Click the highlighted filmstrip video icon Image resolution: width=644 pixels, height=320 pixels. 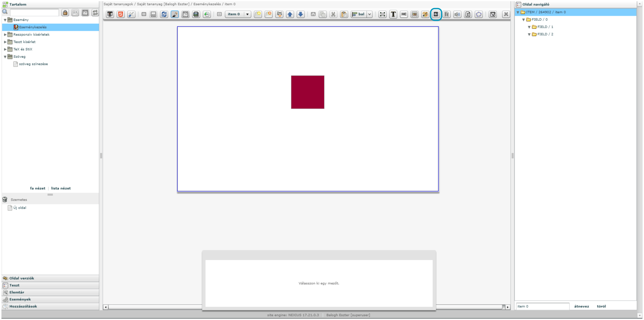point(436,14)
